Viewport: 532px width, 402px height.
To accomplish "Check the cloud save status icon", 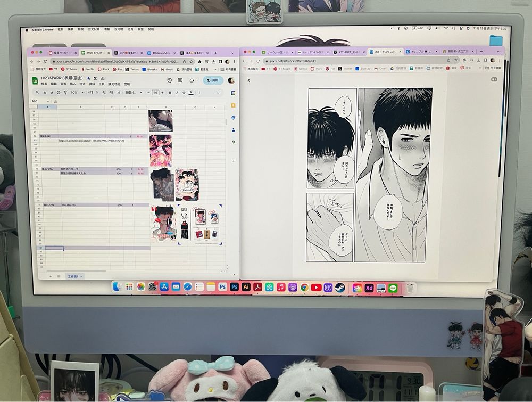I will (x=103, y=78).
